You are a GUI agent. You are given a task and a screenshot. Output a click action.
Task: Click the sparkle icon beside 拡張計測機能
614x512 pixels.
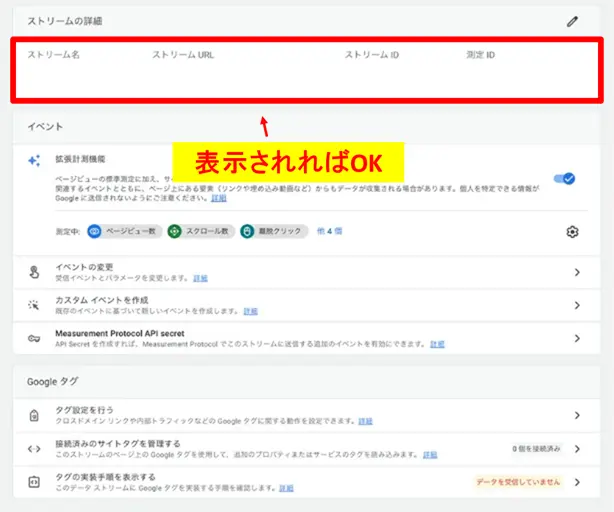(x=34, y=160)
